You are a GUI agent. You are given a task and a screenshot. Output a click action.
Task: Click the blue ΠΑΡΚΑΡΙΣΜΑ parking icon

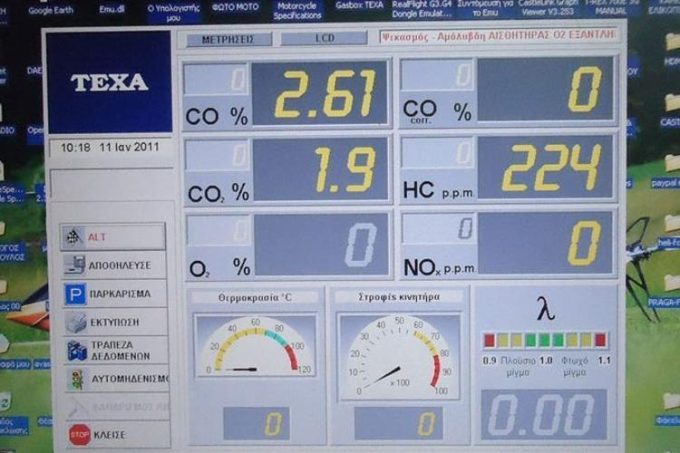pos(75,294)
